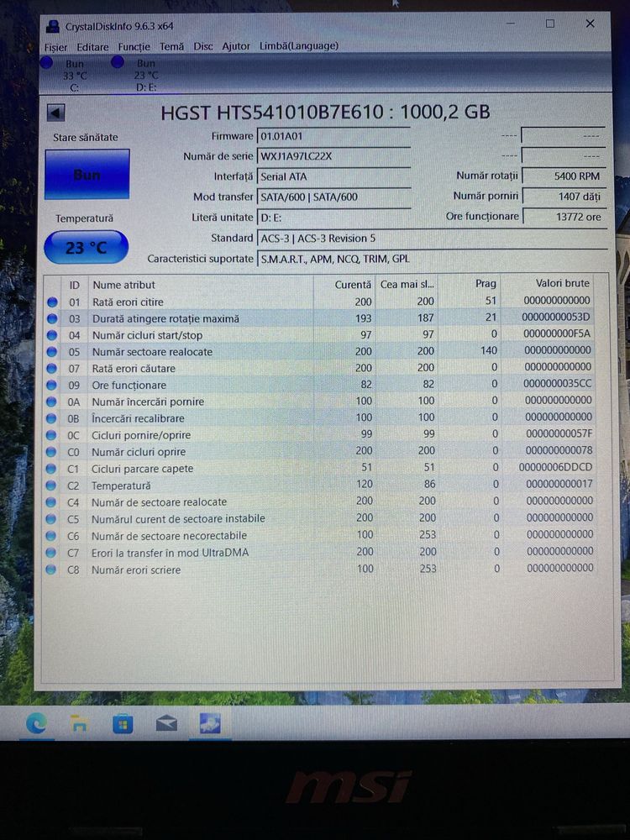The height and width of the screenshot is (840, 630).
Task: Click the 23 °C temperature button
Action: (86, 248)
